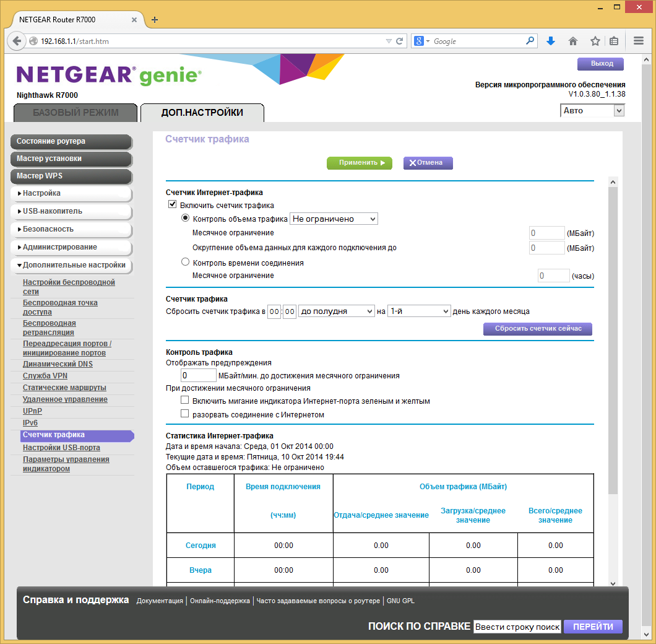Open 'Беспроводная ретрансляция' link

(50, 328)
